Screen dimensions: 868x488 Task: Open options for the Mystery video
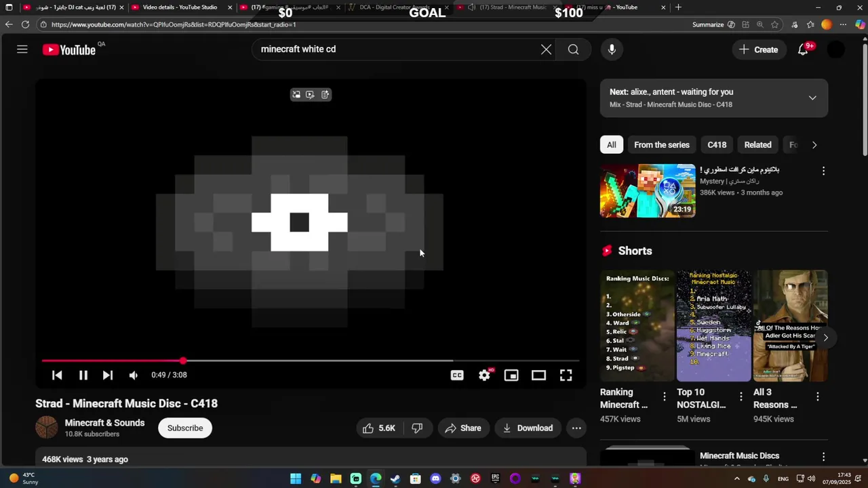[x=823, y=171]
